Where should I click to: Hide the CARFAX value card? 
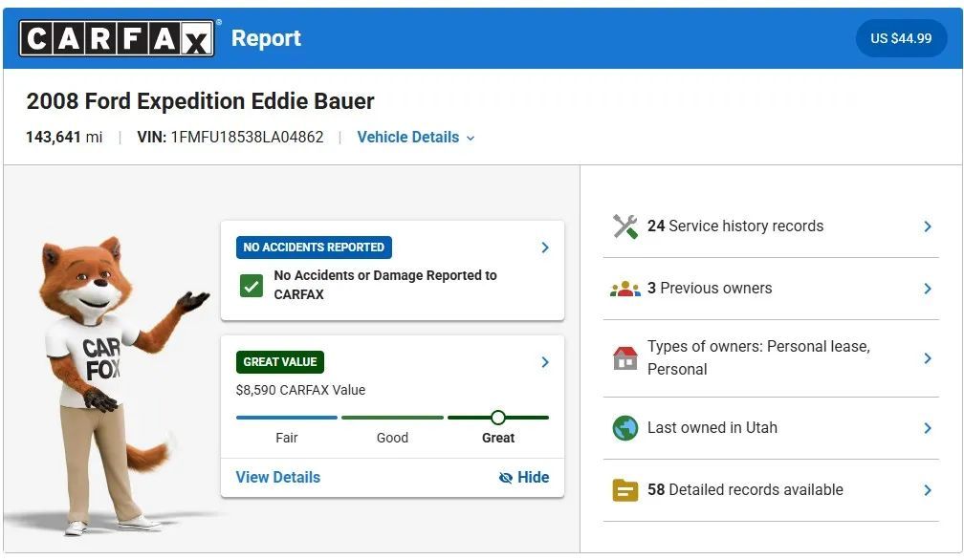click(x=524, y=478)
